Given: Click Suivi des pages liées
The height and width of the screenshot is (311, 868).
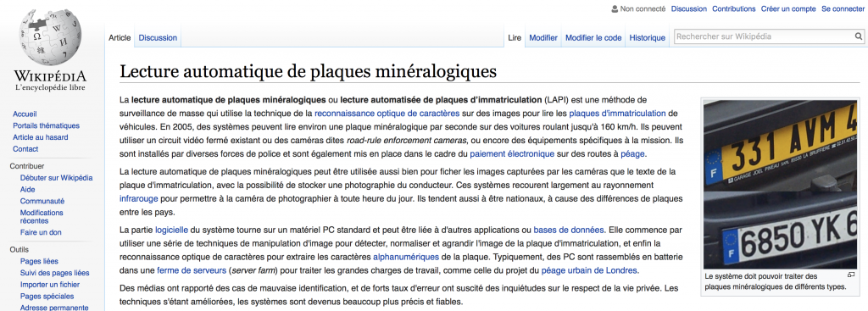Looking at the screenshot, I should (x=54, y=273).
